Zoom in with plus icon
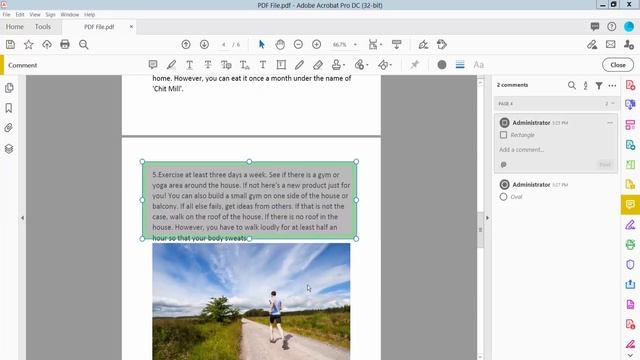 pos(316,44)
